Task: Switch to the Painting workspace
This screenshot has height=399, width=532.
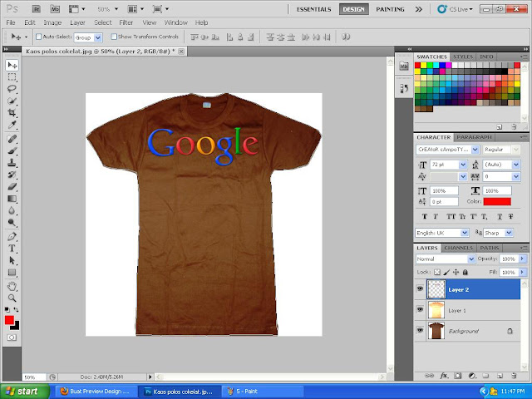Action: pyautogui.click(x=390, y=9)
